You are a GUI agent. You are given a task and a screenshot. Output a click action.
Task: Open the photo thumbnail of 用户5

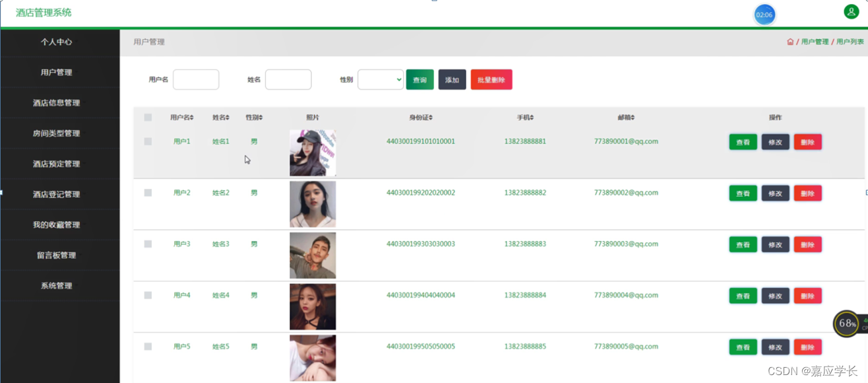313,358
